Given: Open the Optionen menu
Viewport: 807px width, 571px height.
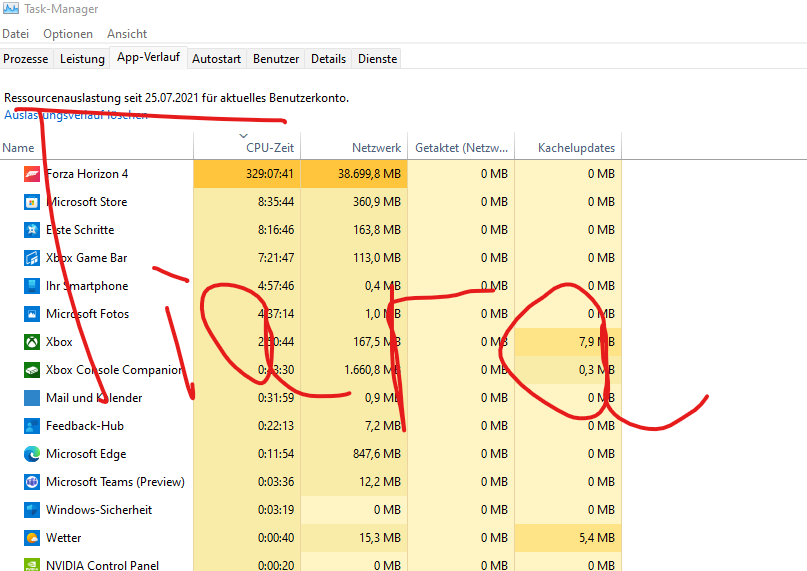Looking at the screenshot, I should point(68,34).
